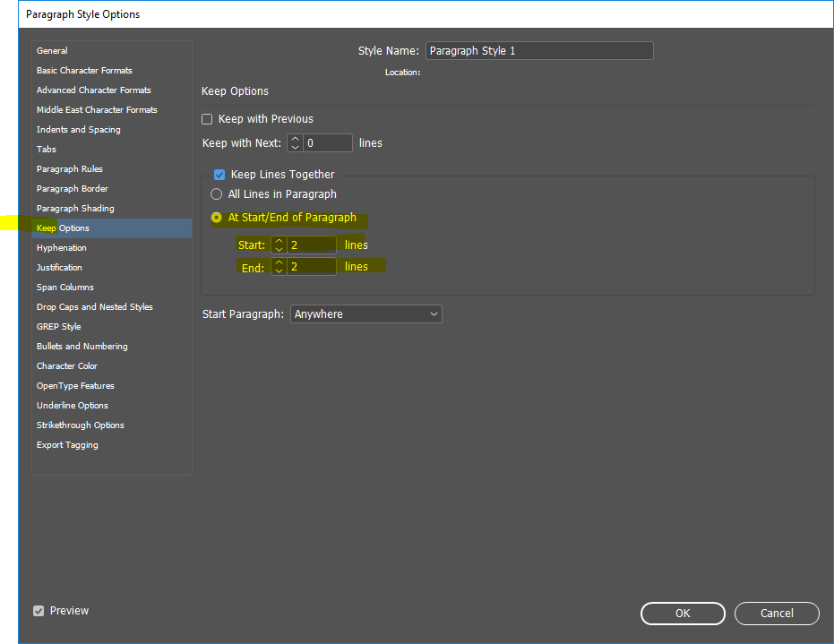834x644 pixels.
Task: Increment the Start lines stepper
Action: click(x=279, y=241)
